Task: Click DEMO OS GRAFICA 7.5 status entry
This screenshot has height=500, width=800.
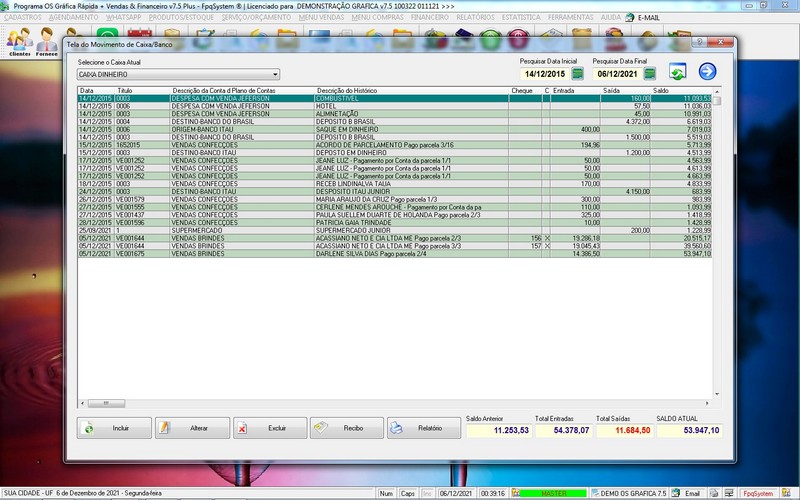Action: [629, 493]
